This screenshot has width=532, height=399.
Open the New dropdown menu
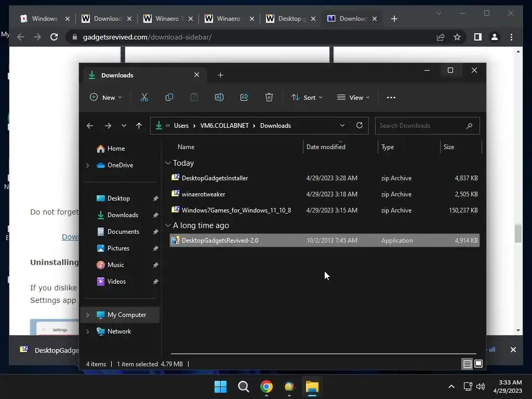(x=106, y=98)
